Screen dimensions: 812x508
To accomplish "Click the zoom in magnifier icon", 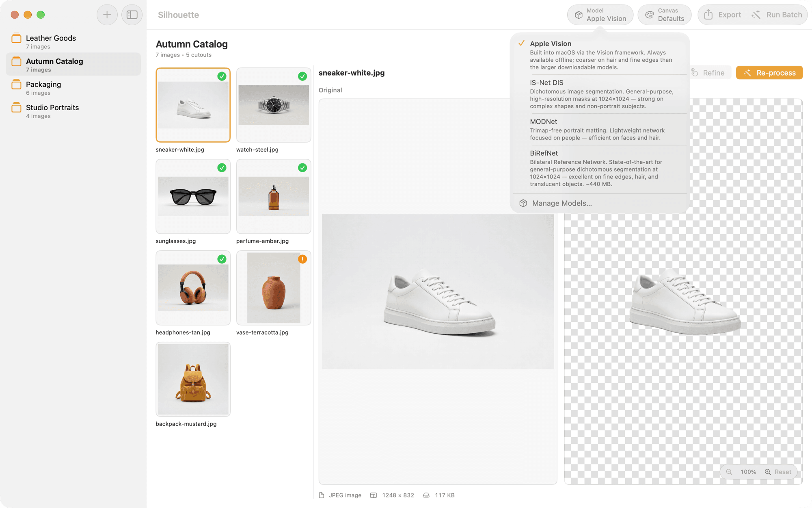I will (768, 472).
